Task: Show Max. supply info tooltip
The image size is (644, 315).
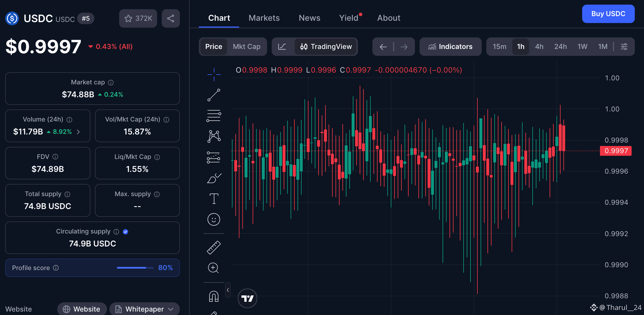Action: (x=157, y=194)
